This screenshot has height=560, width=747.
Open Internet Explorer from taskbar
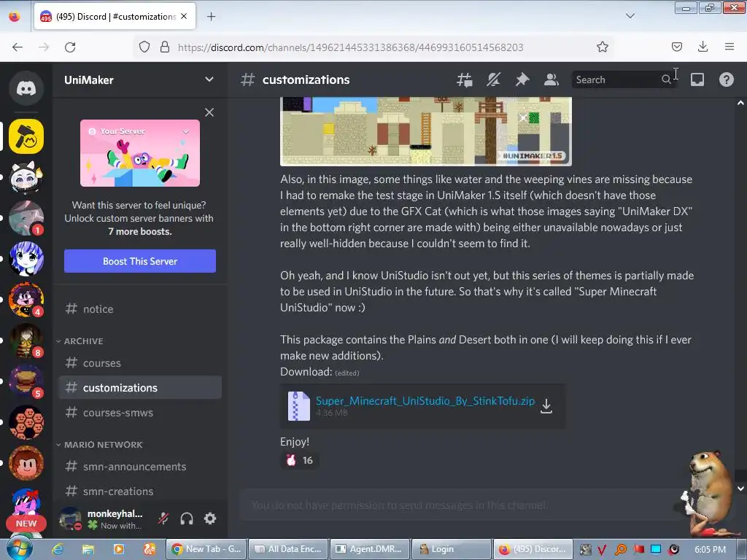pyautogui.click(x=58, y=549)
